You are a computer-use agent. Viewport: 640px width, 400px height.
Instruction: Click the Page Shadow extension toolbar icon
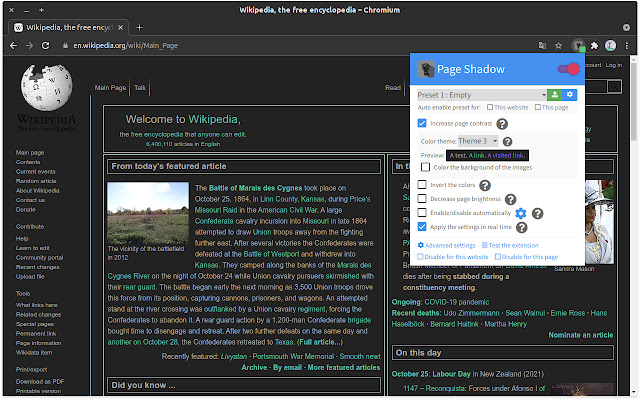[x=579, y=46]
